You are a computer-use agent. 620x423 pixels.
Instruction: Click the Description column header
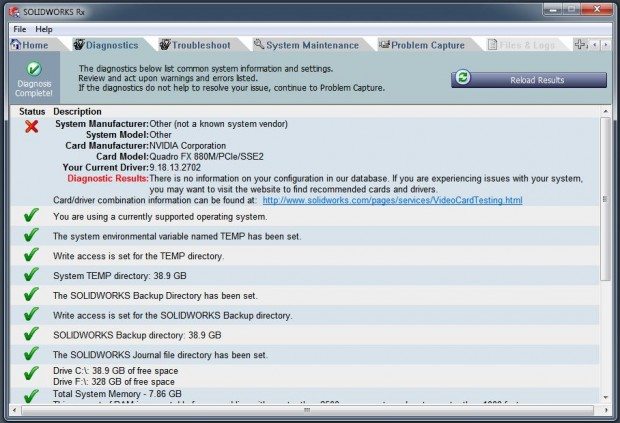click(x=77, y=111)
